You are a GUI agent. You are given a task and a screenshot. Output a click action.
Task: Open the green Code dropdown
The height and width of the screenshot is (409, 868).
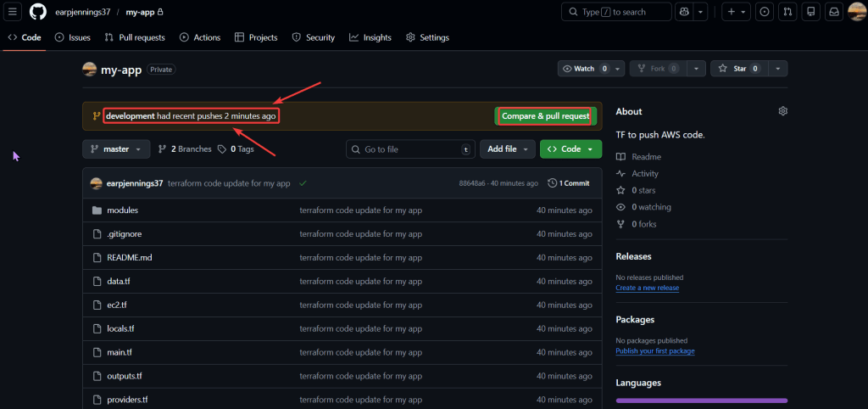coord(570,149)
